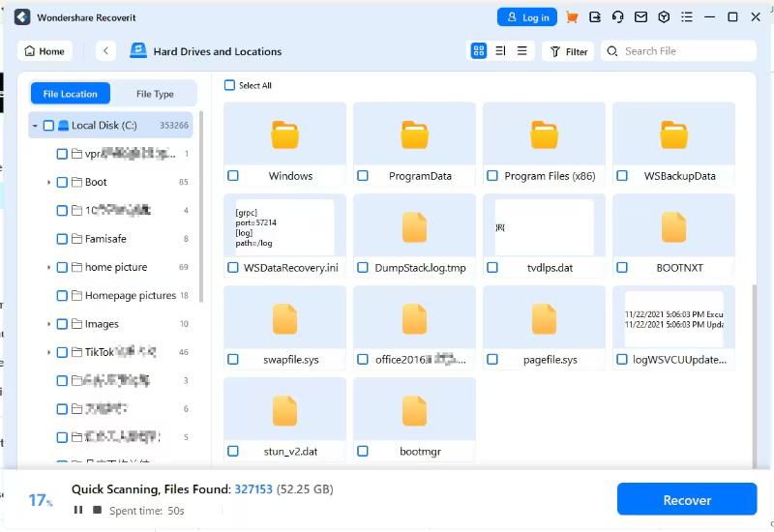Tick the checkbox for Windows folder
The height and width of the screenshot is (532, 774).
pyautogui.click(x=233, y=176)
